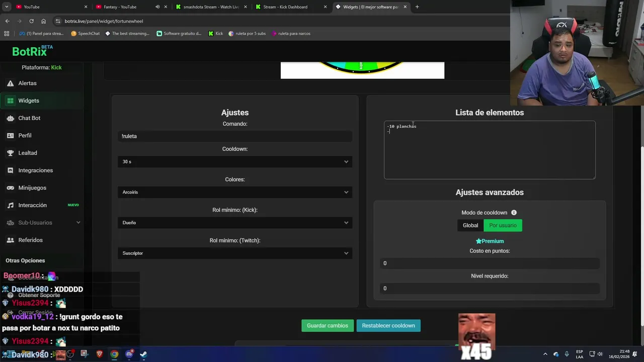Viewport: 644px width, 362px height.
Task: Edit the Comando field with !ruleta
Action: (x=235, y=136)
